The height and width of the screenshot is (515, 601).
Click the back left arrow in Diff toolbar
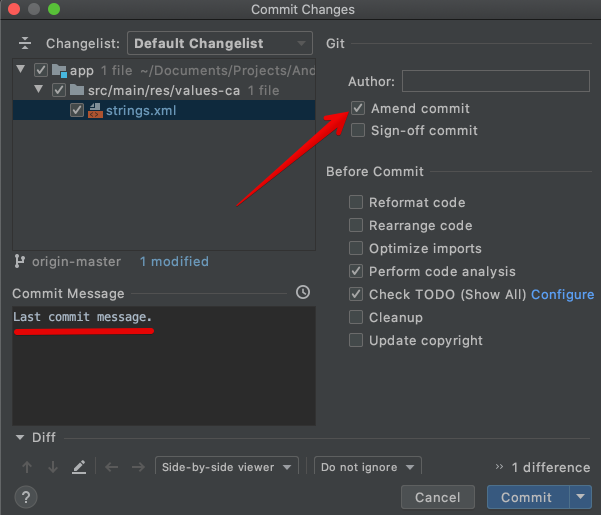point(112,467)
